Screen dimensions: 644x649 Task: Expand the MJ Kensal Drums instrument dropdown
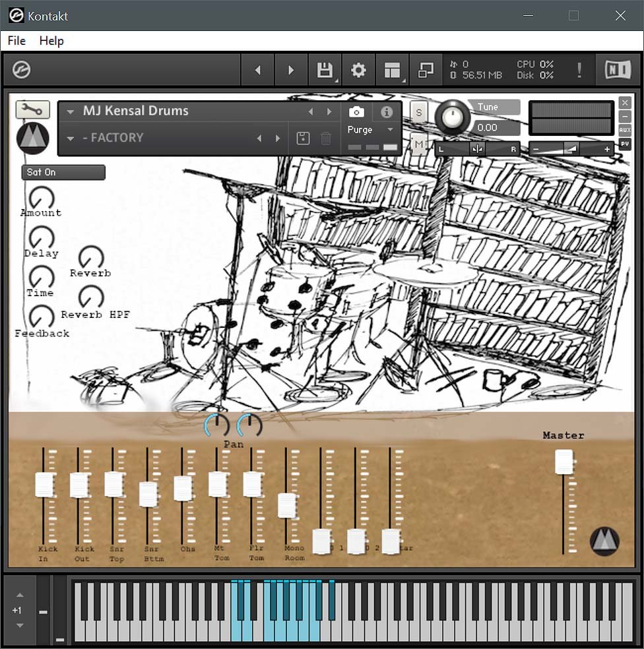point(71,112)
